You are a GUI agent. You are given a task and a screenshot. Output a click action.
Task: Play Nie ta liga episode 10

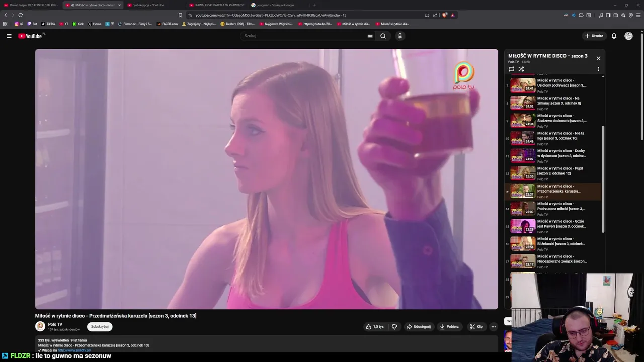[553, 138]
